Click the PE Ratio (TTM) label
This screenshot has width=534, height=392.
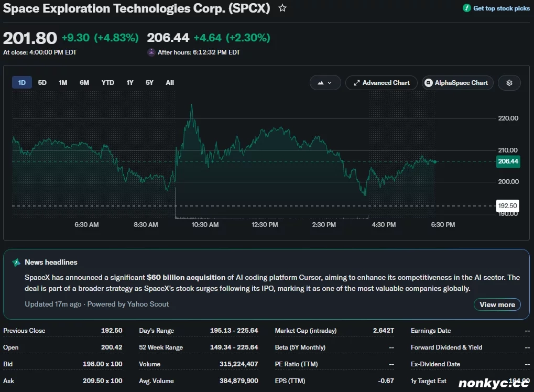pos(296,364)
